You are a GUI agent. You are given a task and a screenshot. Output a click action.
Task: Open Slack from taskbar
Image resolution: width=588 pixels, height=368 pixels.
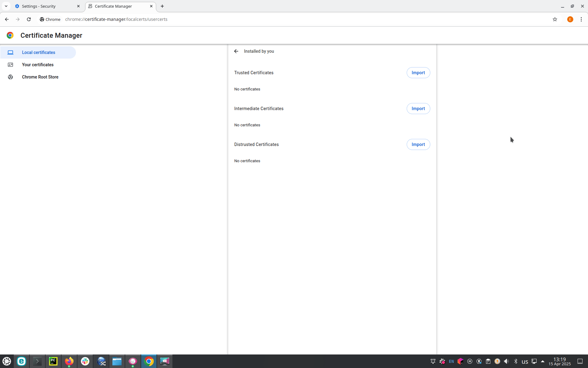coord(85,361)
